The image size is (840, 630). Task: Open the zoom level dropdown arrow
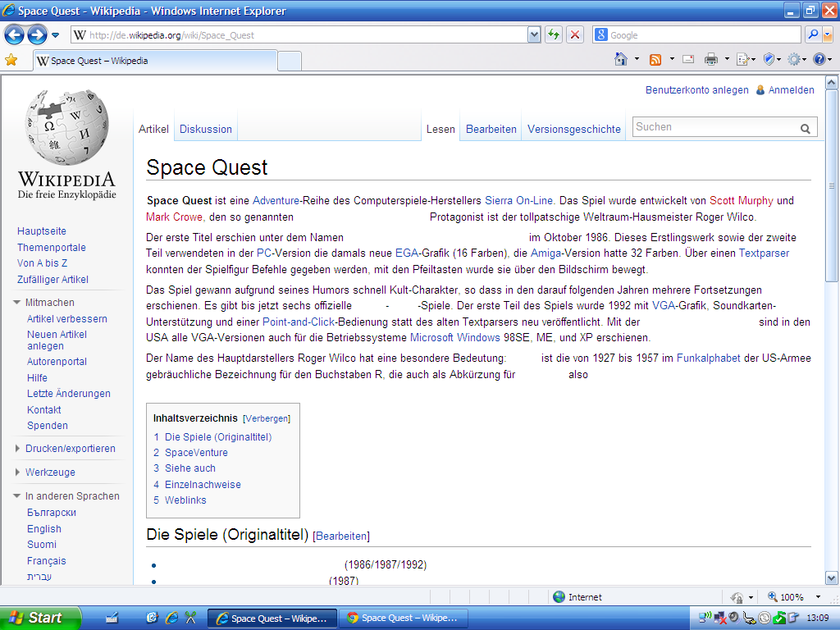click(818, 597)
